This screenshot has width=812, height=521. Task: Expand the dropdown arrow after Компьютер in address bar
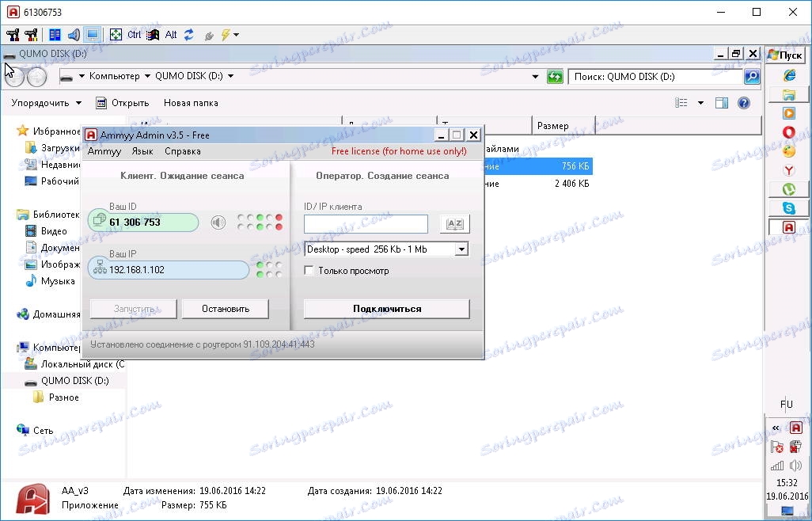147,76
